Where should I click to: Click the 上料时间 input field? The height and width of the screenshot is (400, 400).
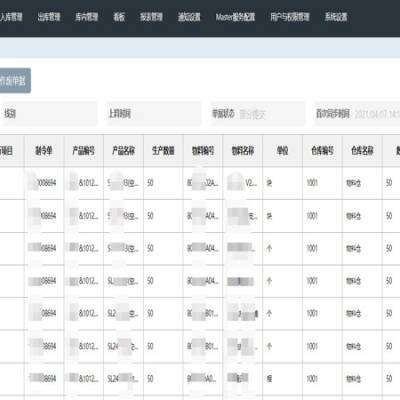pos(154,114)
